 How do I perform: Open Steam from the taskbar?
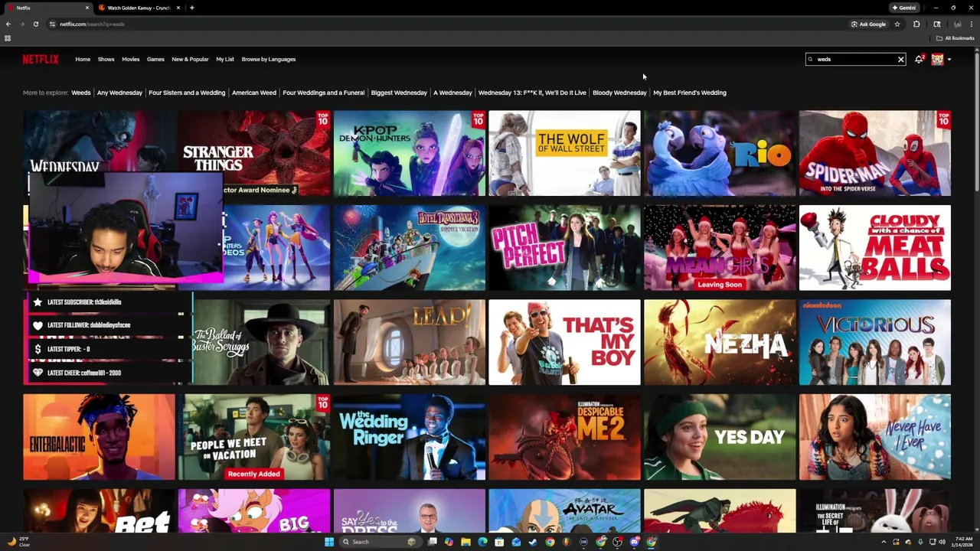click(532, 542)
